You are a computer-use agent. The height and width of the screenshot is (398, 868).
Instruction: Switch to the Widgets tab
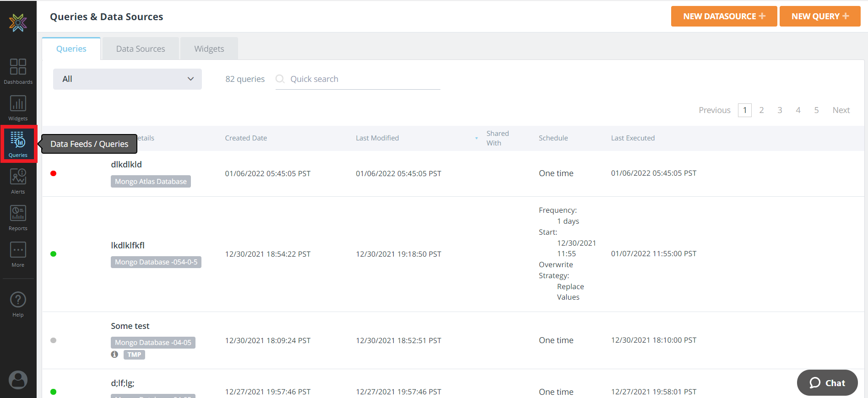pyautogui.click(x=209, y=49)
